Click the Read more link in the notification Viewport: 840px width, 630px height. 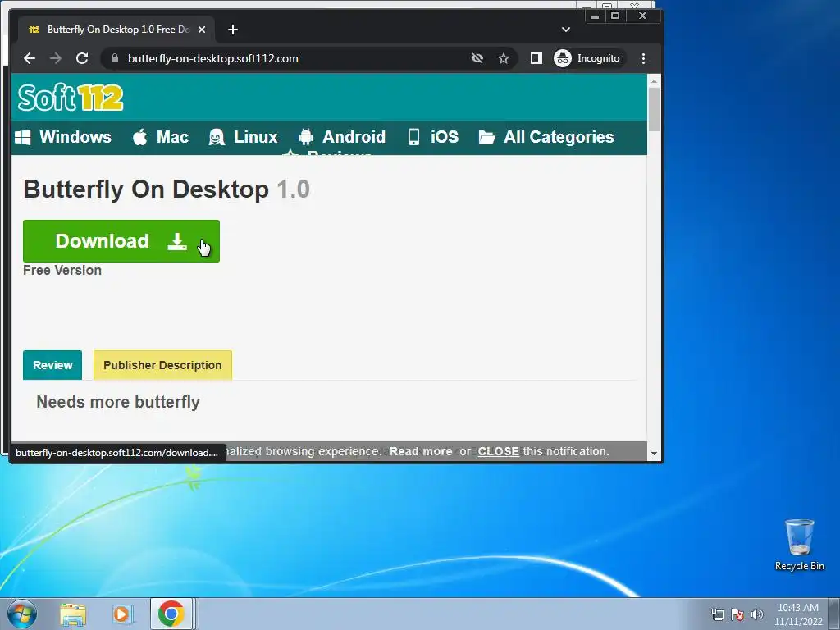pos(421,451)
